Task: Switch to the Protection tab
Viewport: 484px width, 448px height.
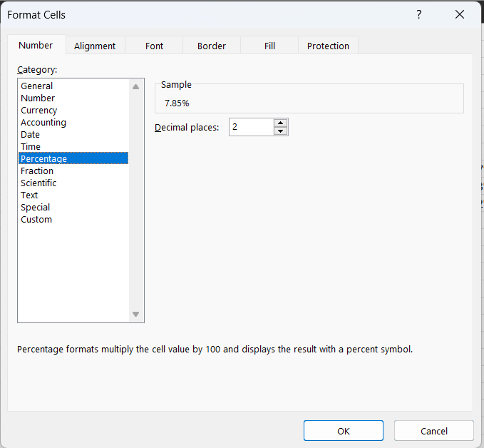Action: tap(328, 46)
